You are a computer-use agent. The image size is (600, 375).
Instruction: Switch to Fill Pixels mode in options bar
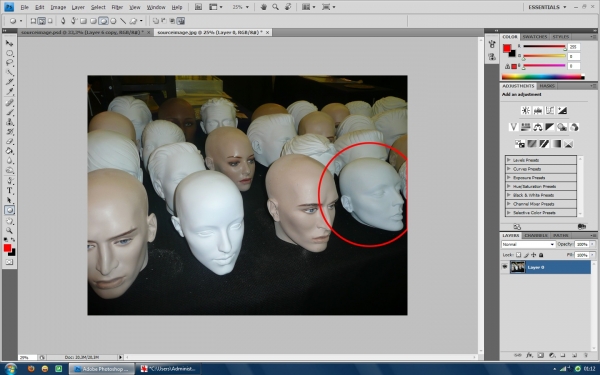click(x=50, y=21)
